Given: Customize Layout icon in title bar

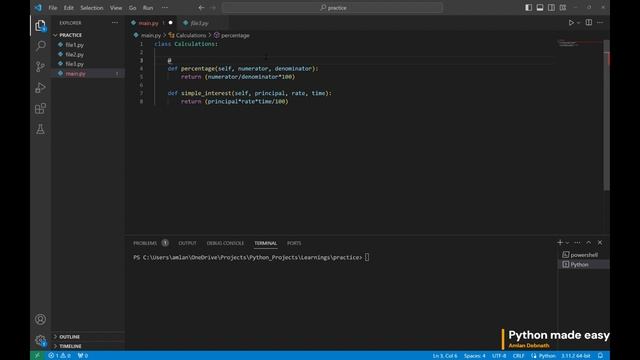Looking at the screenshot, I should pyautogui.click(x=563, y=7).
